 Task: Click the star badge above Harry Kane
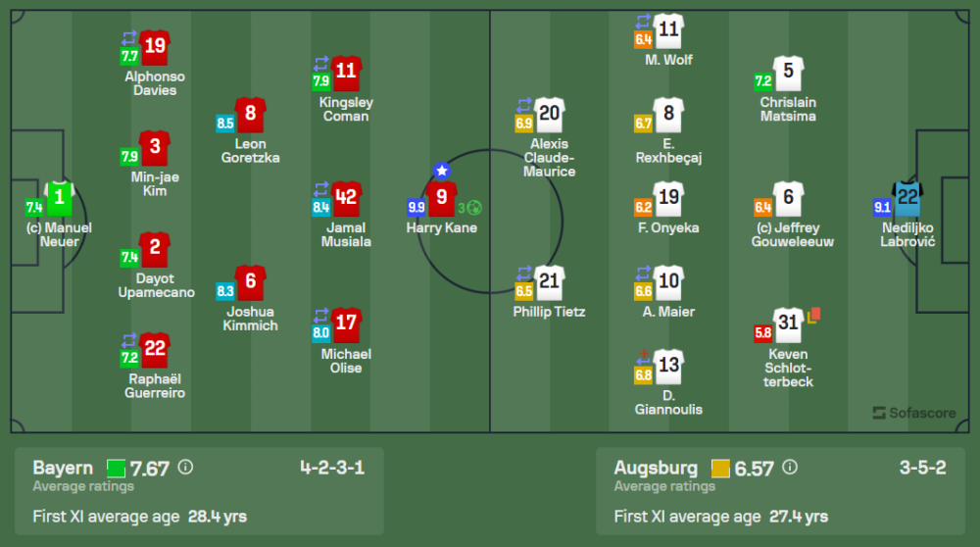click(x=441, y=171)
